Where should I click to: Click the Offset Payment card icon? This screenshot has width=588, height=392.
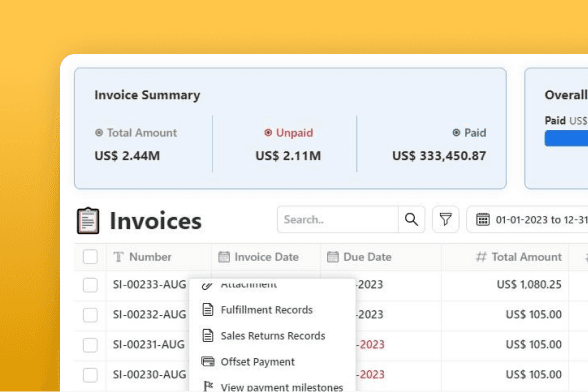click(x=208, y=362)
